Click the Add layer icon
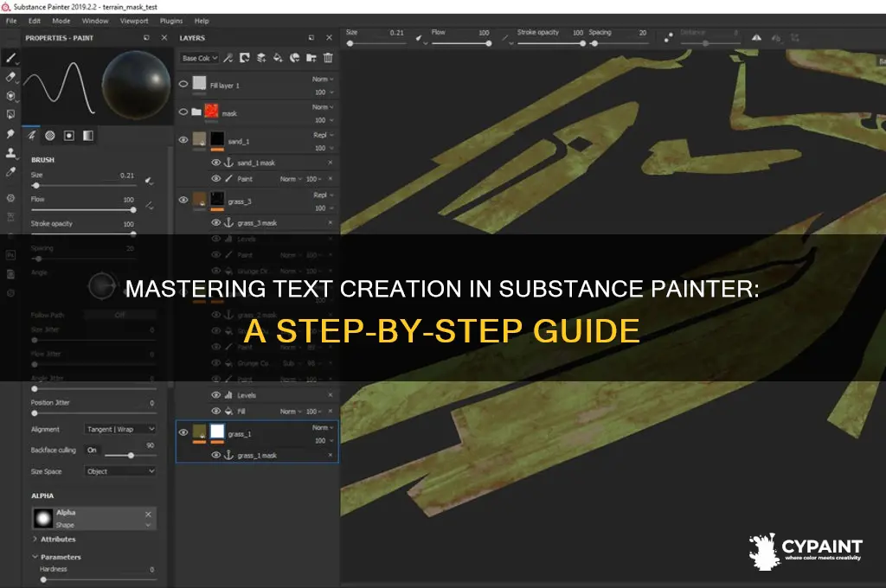The height and width of the screenshot is (588, 886). pyautogui.click(x=261, y=58)
